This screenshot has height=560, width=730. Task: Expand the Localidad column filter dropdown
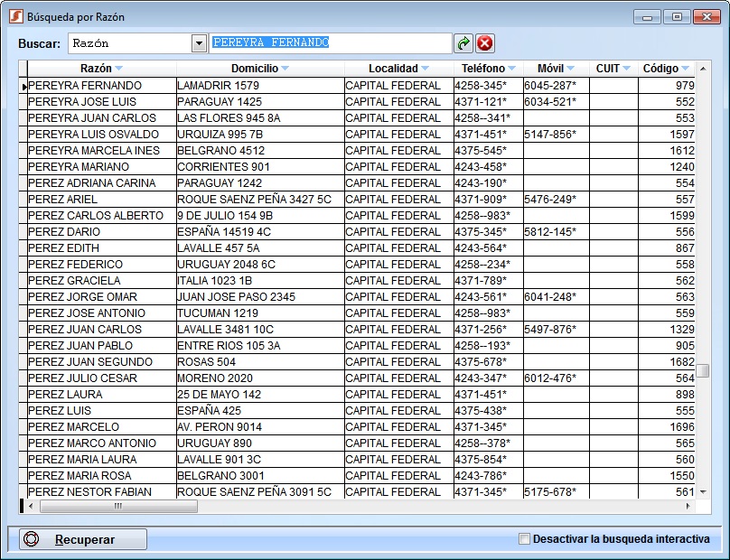(x=425, y=69)
